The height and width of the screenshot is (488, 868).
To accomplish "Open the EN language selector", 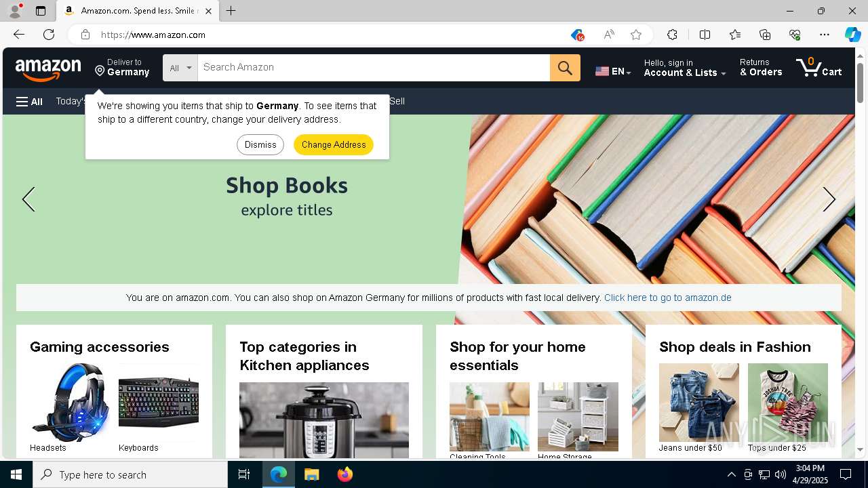I will tap(613, 71).
